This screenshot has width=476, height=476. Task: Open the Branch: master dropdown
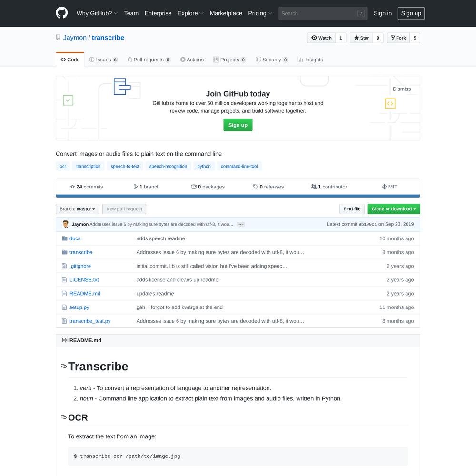tap(78, 209)
